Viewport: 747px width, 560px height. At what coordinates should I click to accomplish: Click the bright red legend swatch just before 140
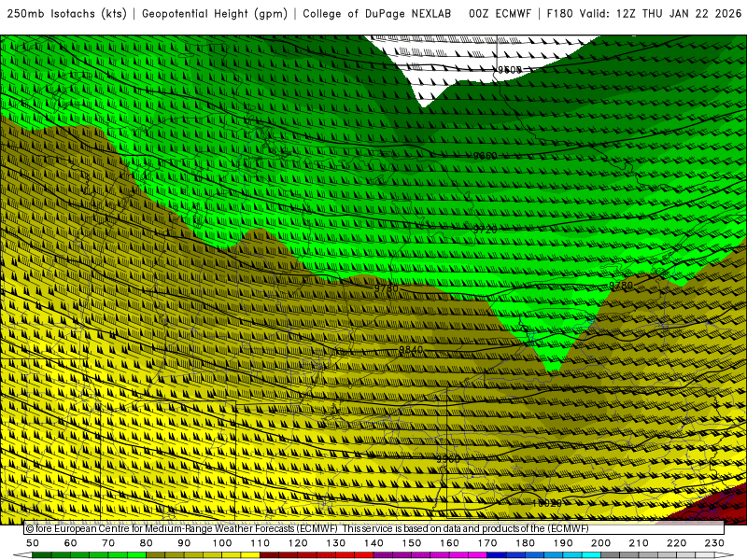pos(364,555)
